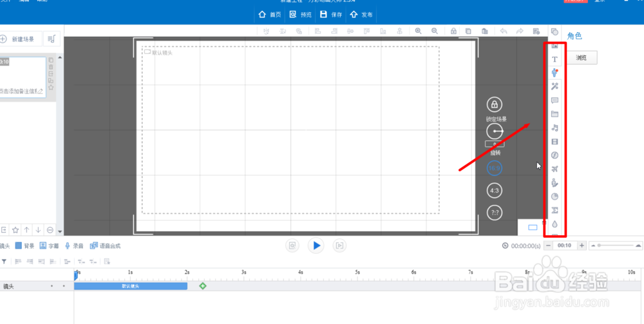
Task: Delete the scene via trash icon
Action: coord(51,66)
